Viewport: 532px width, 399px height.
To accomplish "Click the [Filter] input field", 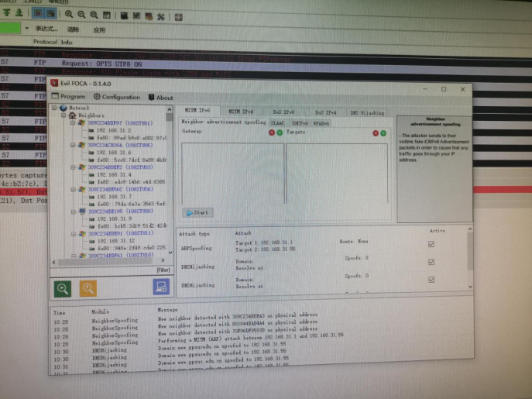I will click(x=111, y=270).
